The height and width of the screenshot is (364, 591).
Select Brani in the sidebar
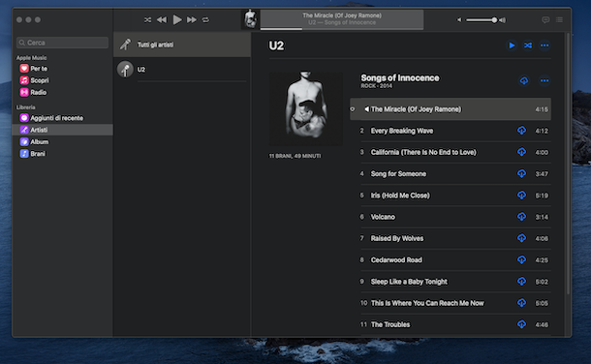pyautogui.click(x=62, y=154)
